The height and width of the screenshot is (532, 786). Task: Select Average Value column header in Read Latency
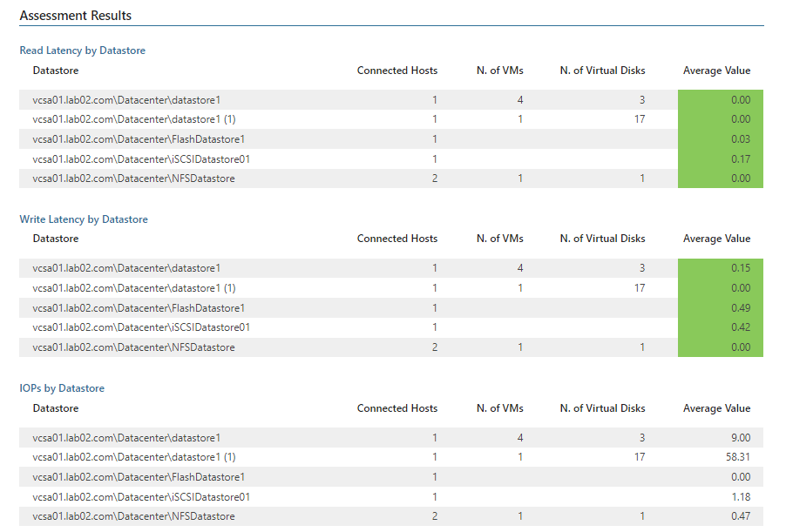point(716,71)
